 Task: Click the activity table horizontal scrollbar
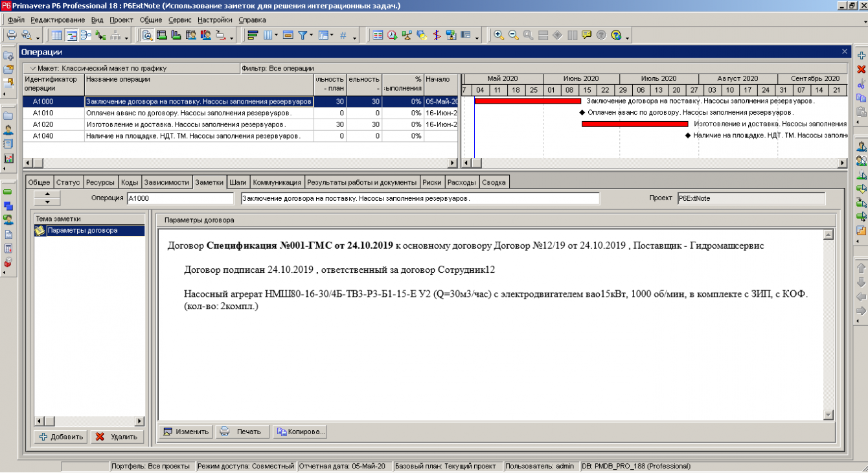coord(240,163)
